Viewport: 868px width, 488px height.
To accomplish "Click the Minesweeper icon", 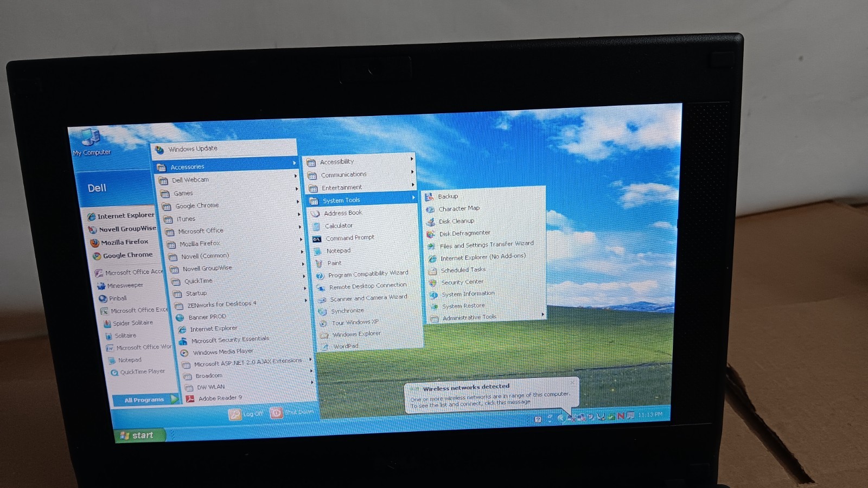I will tap(101, 286).
